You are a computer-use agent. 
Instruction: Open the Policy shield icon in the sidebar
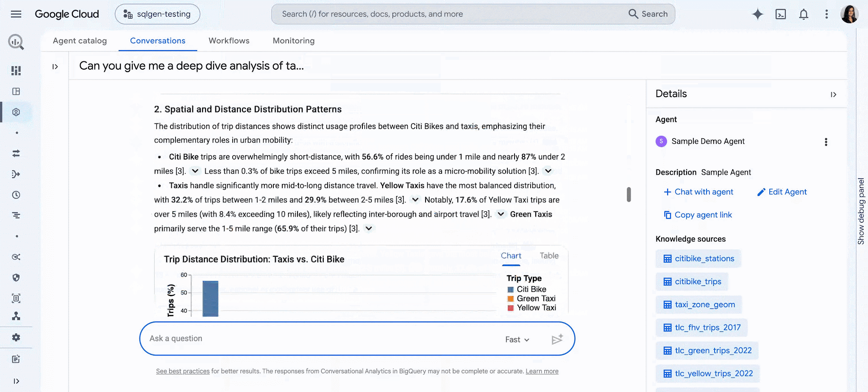16,277
